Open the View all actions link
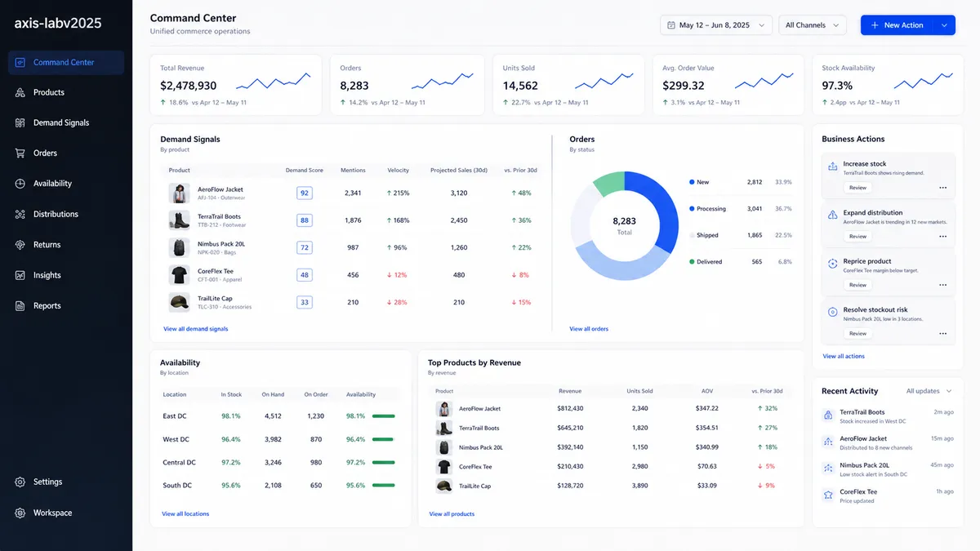Image resolution: width=980 pixels, height=551 pixels. tap(844, 357)
